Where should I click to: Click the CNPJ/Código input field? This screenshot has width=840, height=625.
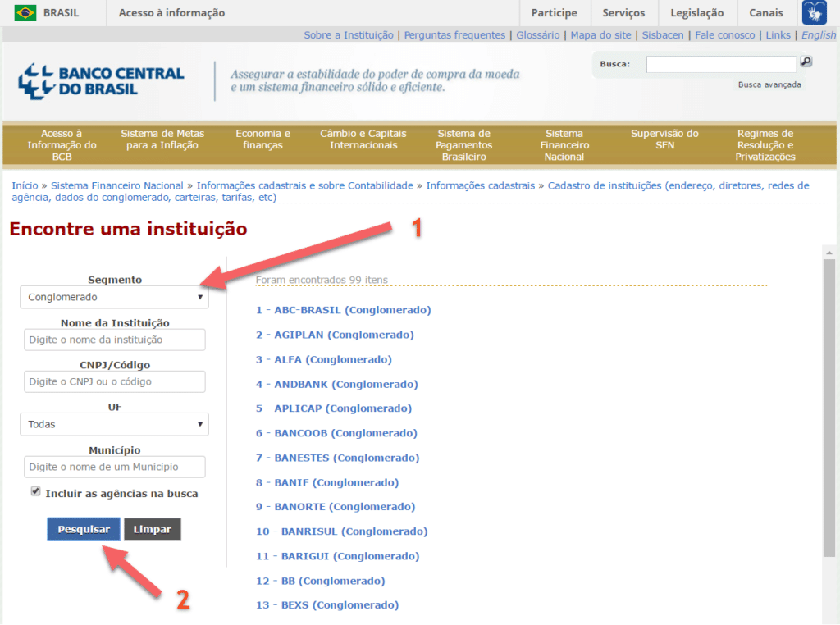pyautogui.click(x=114, y=381)
